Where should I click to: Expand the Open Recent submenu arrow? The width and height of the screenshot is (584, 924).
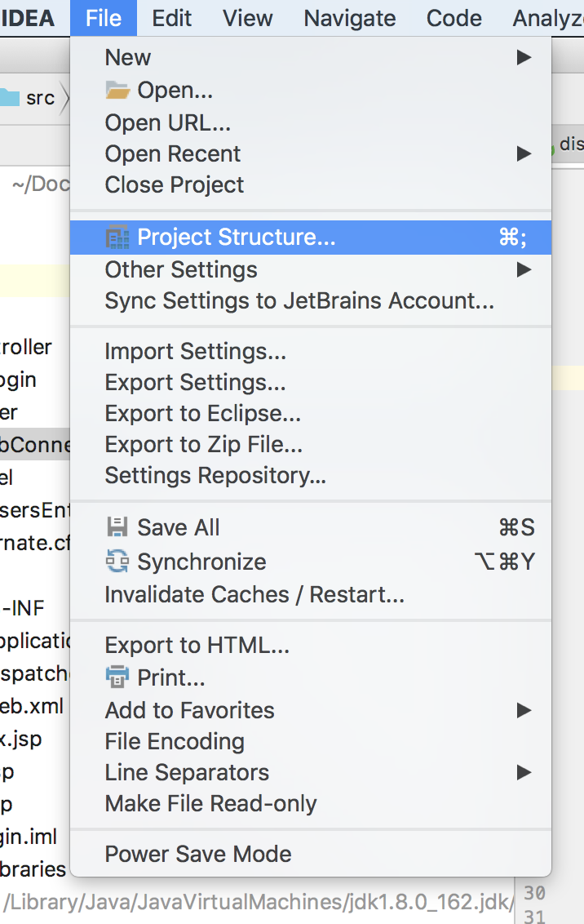524,153
